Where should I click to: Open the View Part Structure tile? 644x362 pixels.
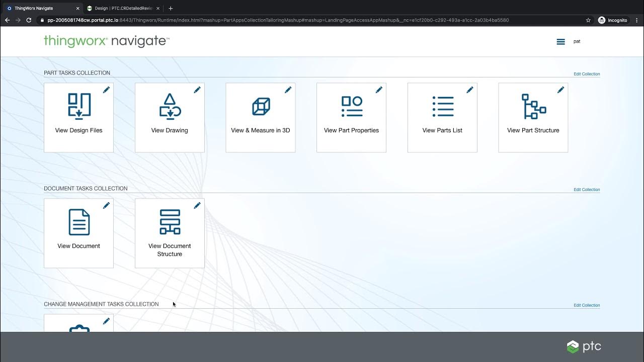(x=533, y=118)
